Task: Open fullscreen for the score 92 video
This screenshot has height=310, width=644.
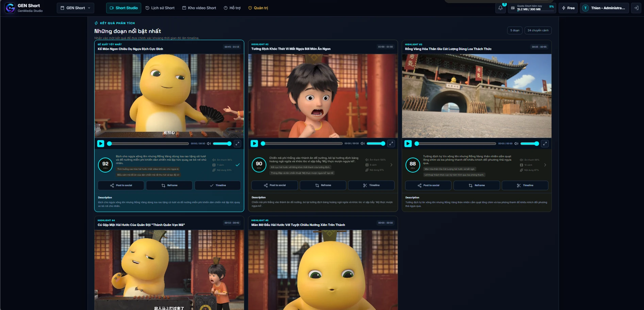Action: 237,144
